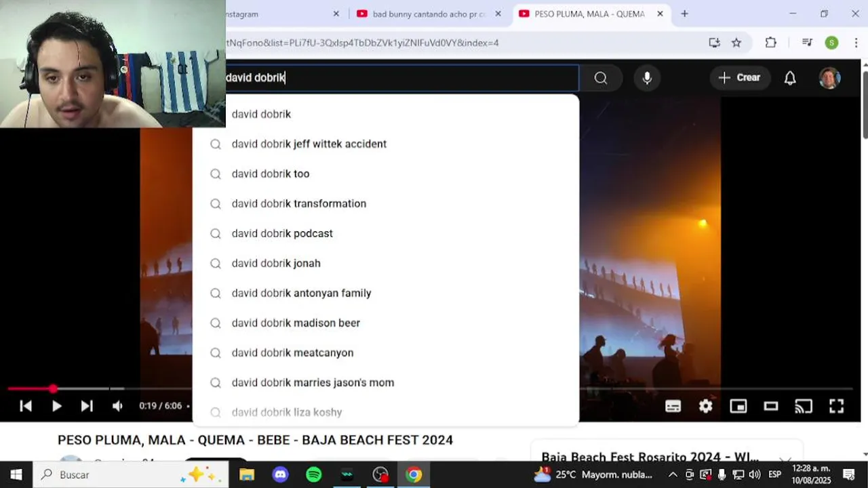
Task: Click video title PESO PLUMA, MALA - QUEMA - BEBE
Action: click(x=255, y=440)
